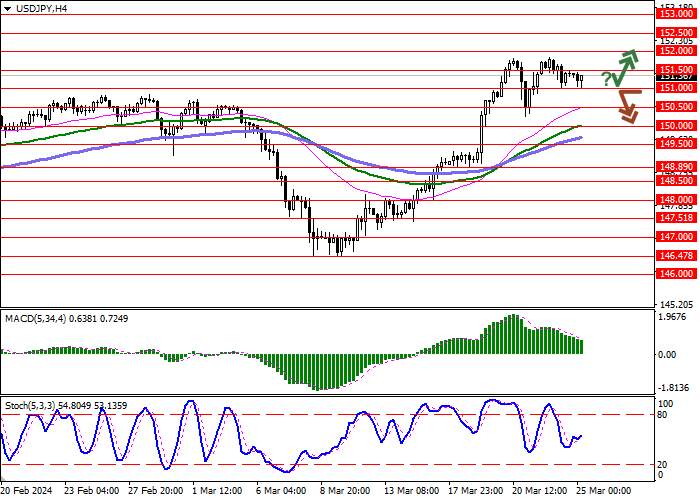Click the current price marker on price scale
Screen dimensions: 700x500
(676, 77)
